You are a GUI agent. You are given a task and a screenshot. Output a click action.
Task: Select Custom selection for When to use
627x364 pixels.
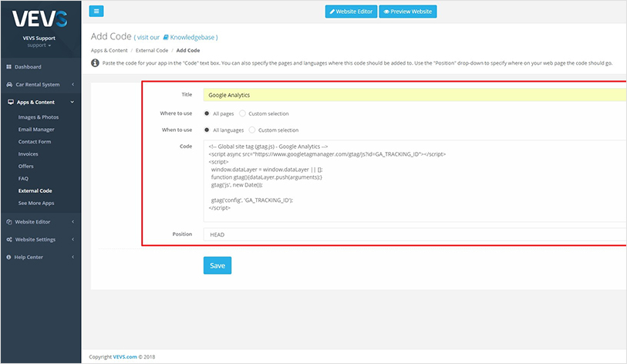coord(252,130)
